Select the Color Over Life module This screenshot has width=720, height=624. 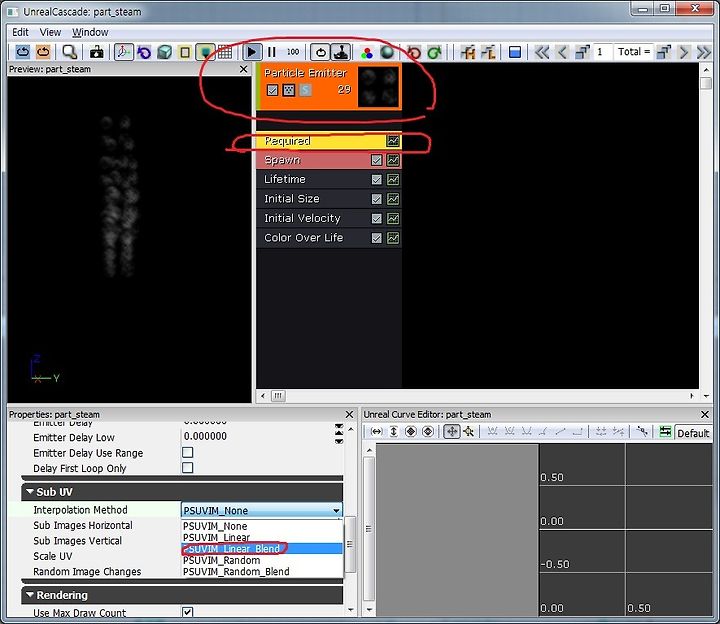click(x=329, y=238)
